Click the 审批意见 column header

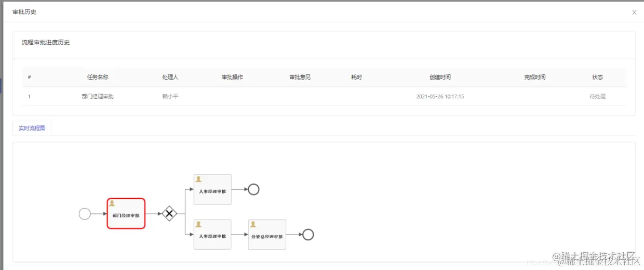pyautogui.click(x=300, y=77)
